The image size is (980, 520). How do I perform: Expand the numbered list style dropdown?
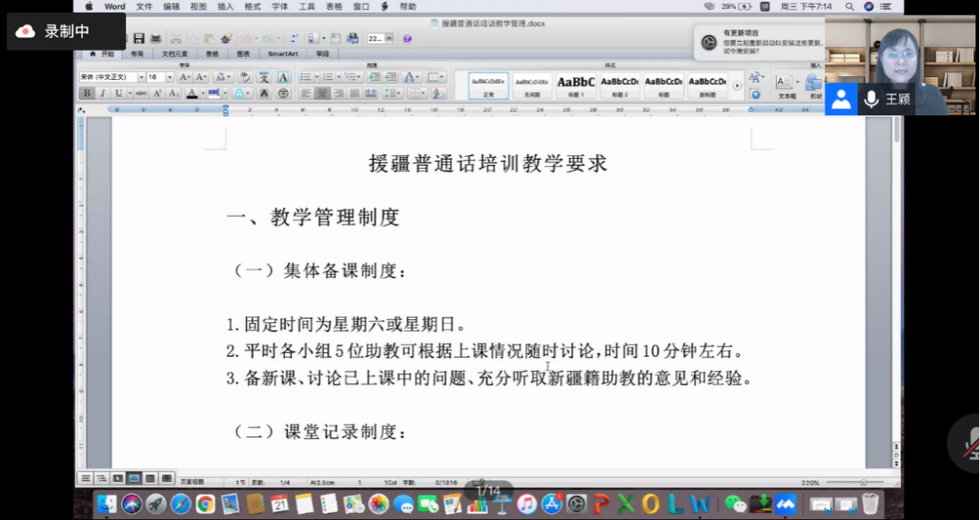pyautogui.click(x=338, y=77)
